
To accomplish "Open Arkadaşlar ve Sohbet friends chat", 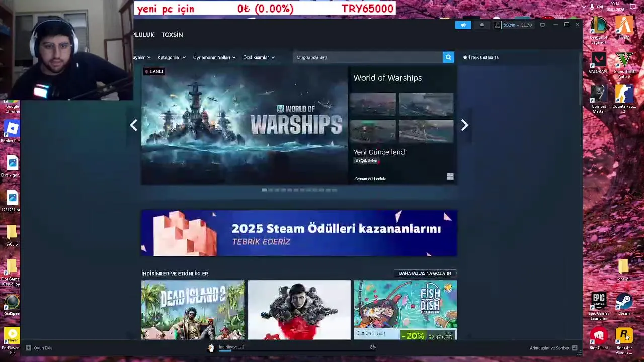I will [553, 348].
